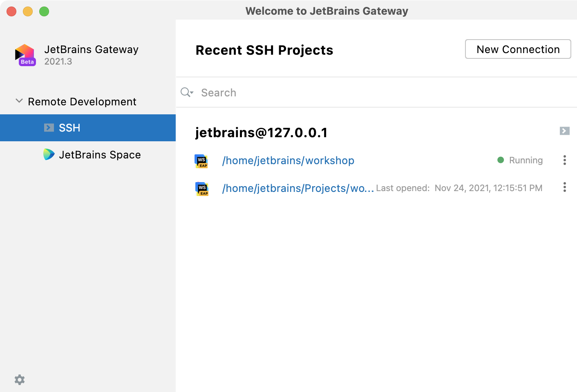
Task: Open the /home/jetbrains/workshop project link
Action: click(288, 160)
